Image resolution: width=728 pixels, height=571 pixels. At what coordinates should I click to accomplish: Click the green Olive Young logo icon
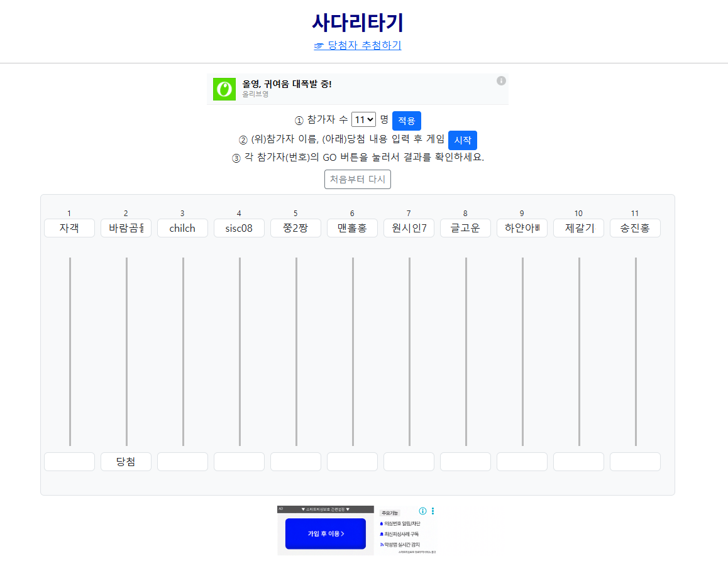224,89
